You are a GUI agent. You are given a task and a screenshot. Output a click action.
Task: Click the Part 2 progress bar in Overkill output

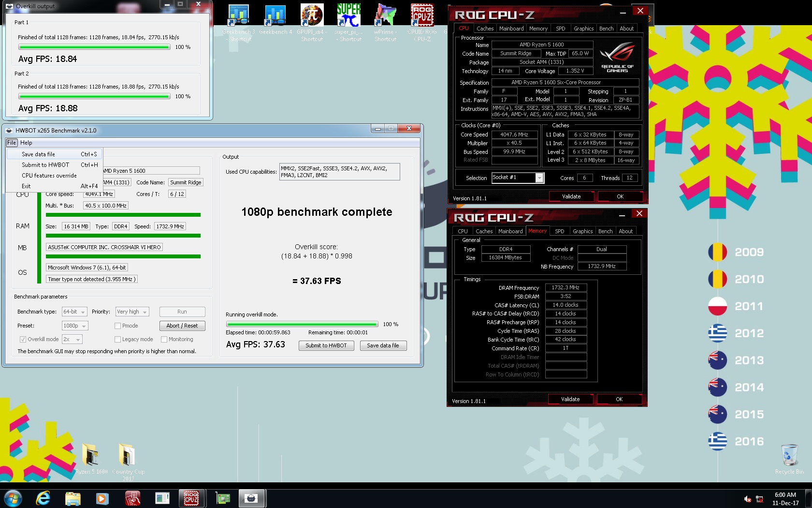click(94, 96)
